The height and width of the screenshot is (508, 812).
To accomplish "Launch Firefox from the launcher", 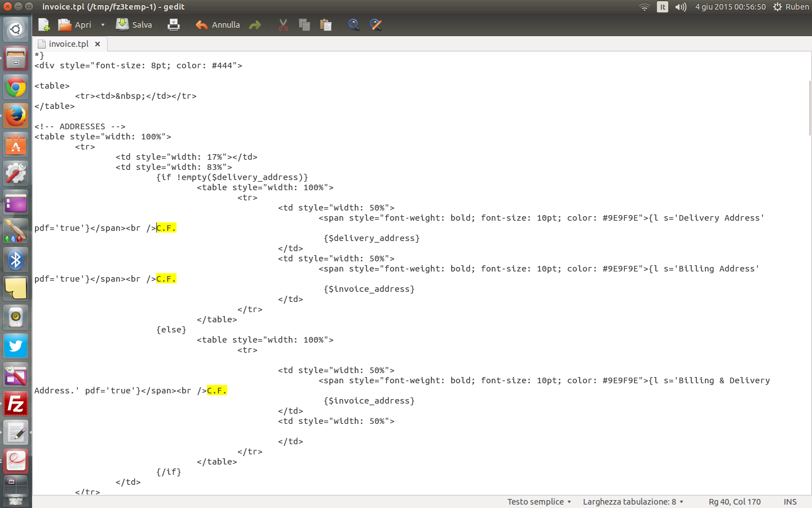I will (16, 116).
